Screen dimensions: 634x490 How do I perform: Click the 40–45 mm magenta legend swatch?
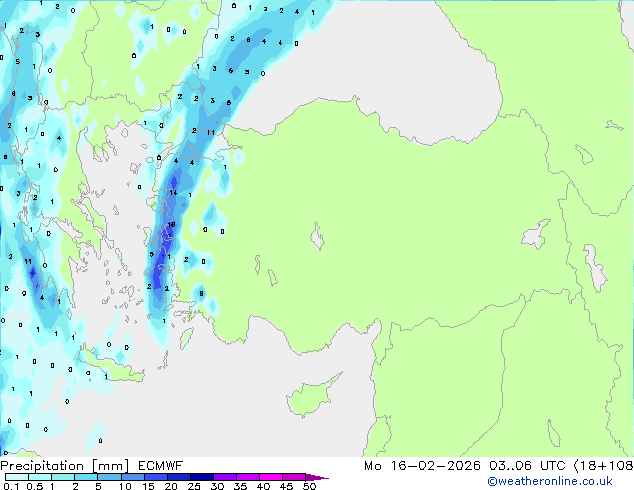point(271,477)
